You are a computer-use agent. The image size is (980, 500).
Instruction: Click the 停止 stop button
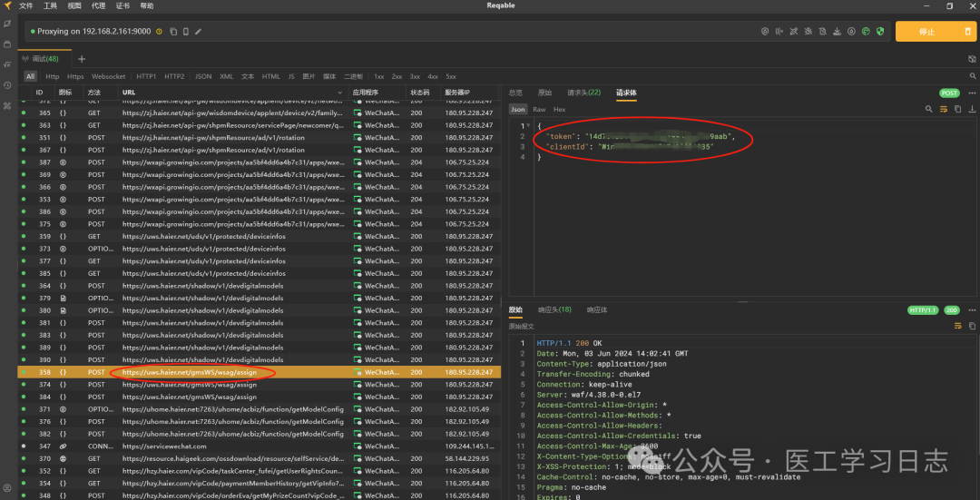(926, 32)
